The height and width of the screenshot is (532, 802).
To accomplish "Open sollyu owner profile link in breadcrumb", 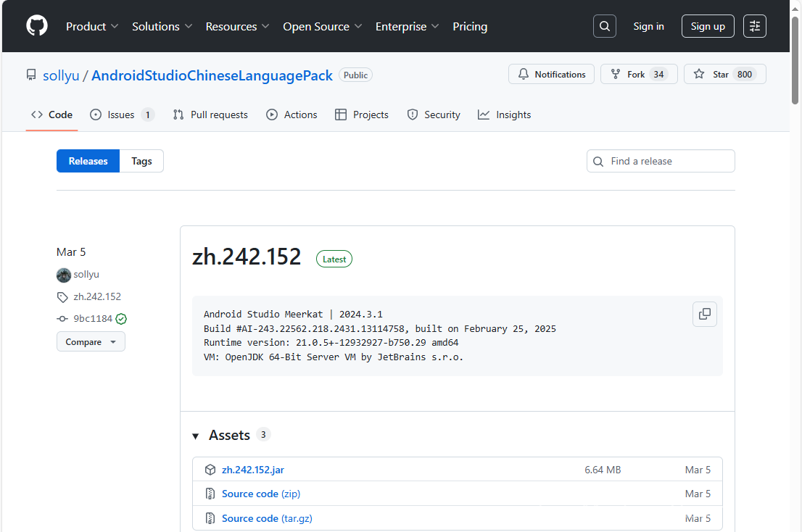I will click(61, 75).
